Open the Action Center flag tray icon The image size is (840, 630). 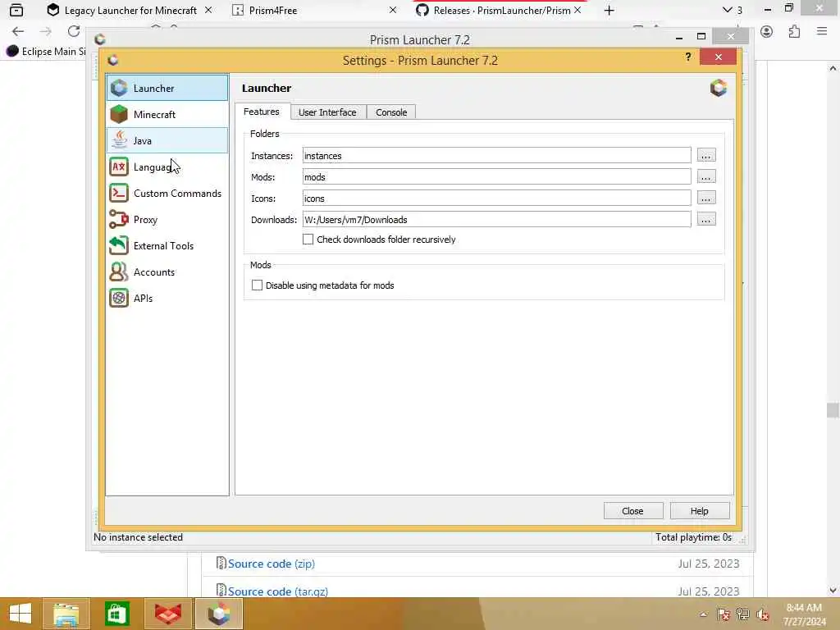723,614
